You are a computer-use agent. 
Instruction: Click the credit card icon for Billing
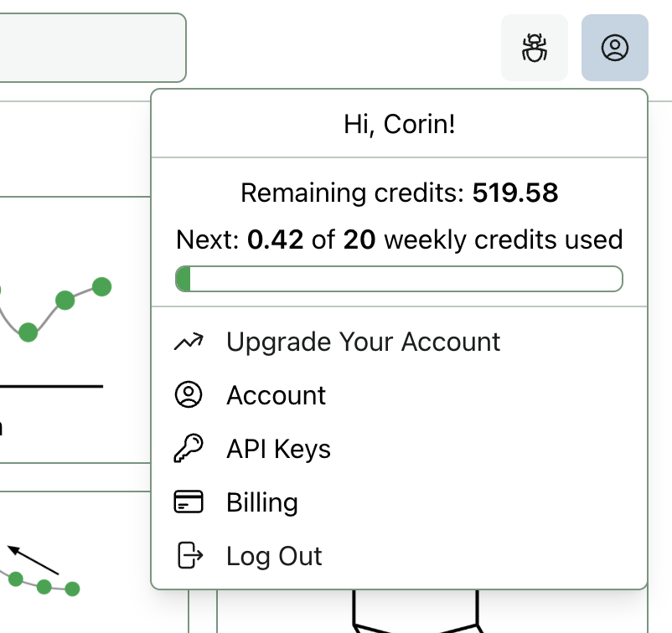[x=189, y=502]
